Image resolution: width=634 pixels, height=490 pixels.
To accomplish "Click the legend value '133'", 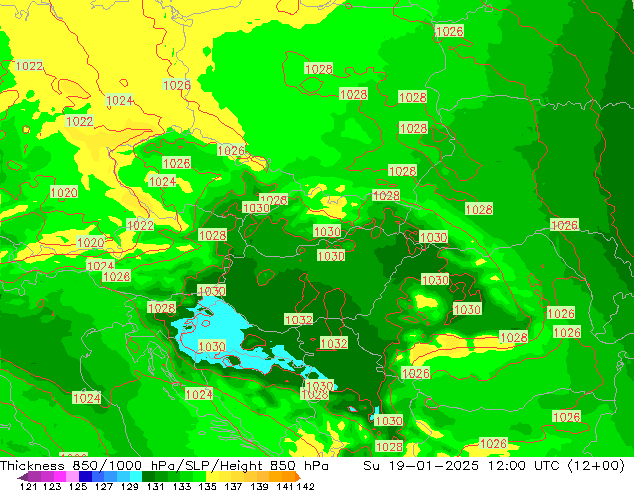I will (x=182, y=486).
